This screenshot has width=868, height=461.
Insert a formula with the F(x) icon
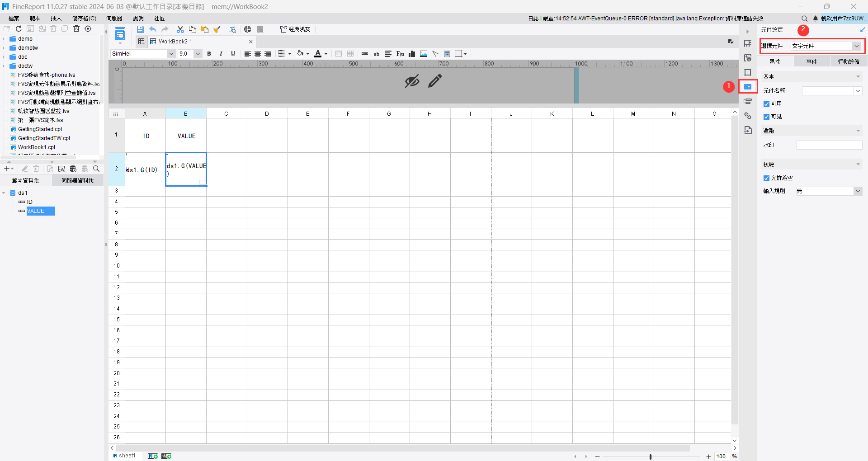[400, 54]
